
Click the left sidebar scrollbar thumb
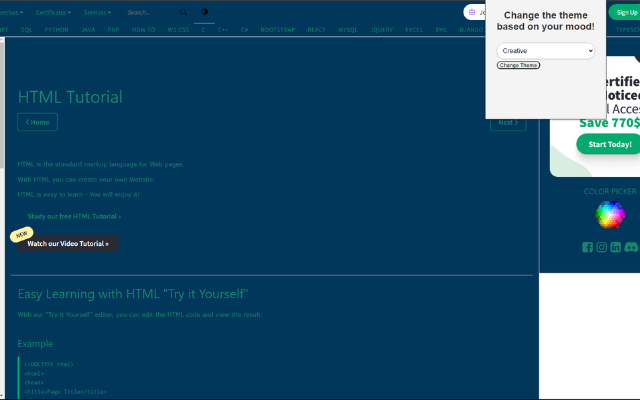(x=2, y=104)
